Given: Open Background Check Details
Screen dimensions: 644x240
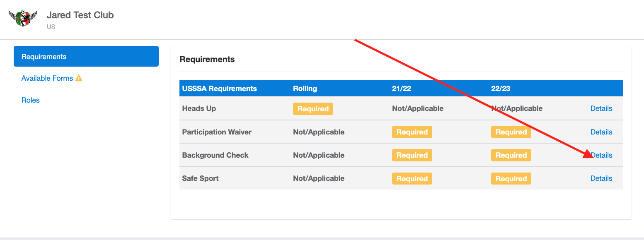Looking at the screenshot, I should [601, 155].
